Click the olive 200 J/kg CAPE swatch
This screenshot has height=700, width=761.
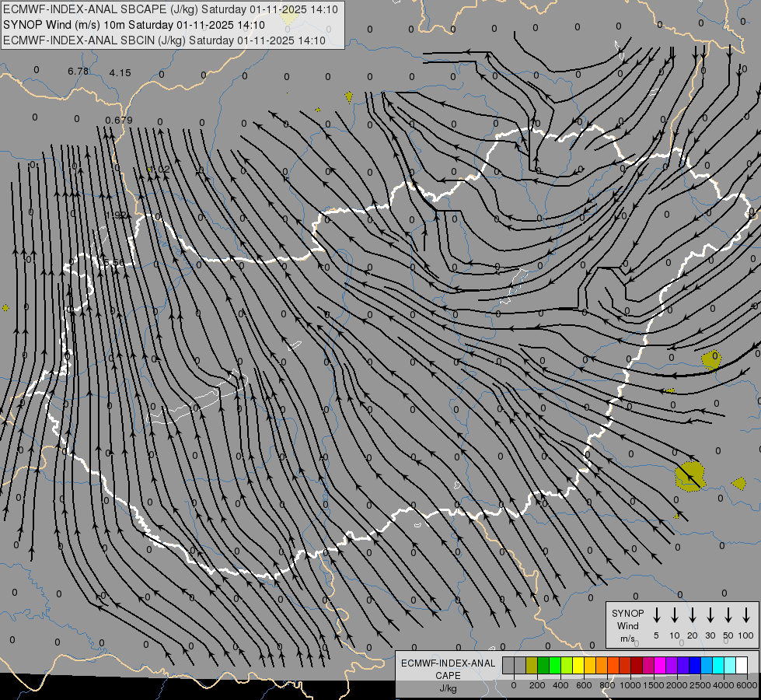532,665
